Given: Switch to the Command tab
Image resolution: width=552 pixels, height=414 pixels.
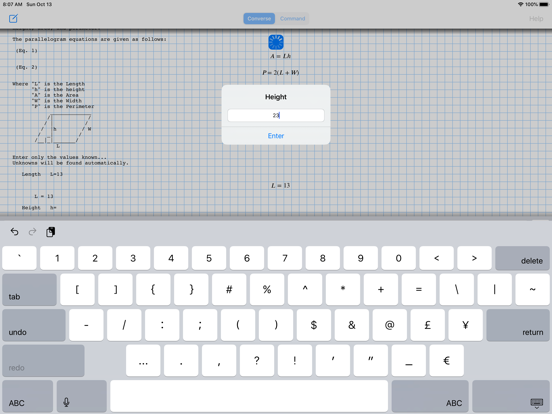Looking at the screenshot, I should pyautogui.click(x=293, y=19).
